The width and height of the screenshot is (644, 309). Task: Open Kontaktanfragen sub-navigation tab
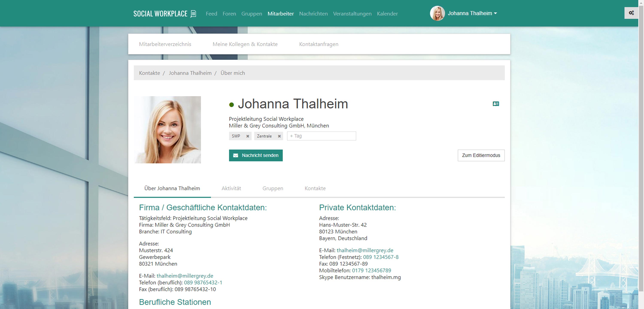[x=319, y=44]
